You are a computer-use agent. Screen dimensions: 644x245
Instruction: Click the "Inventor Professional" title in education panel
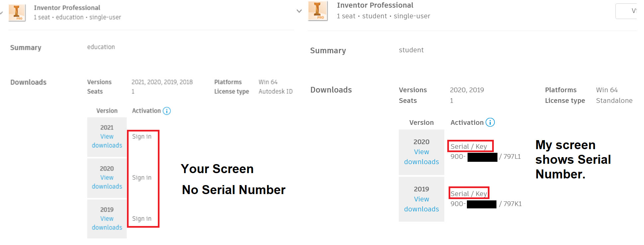click(67, 8)
